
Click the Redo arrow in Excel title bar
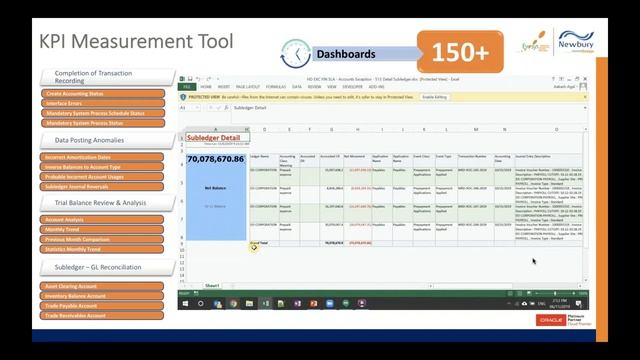tap(209, 79)
